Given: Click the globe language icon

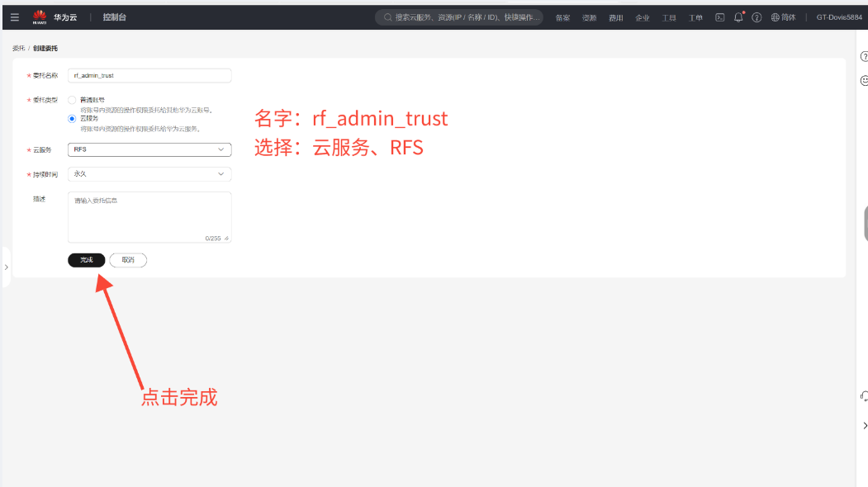Looking at the screenshot, I should [x=776, y=17].
